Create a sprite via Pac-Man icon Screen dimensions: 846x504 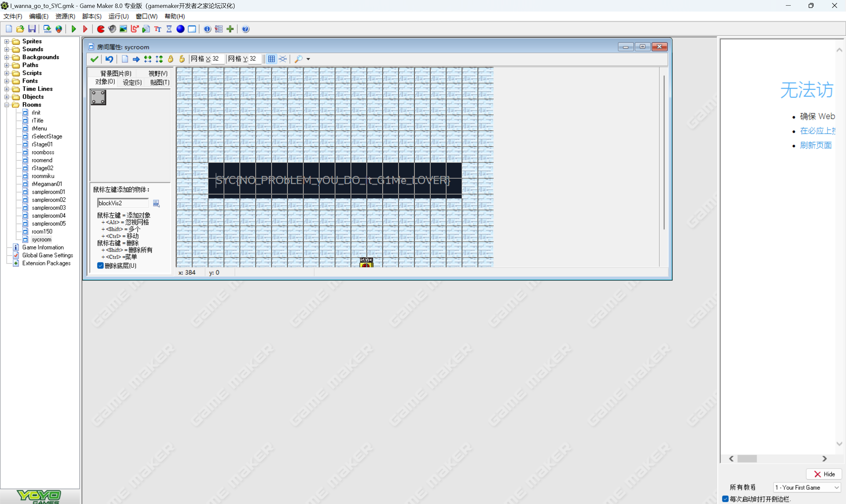click(101, 29)
